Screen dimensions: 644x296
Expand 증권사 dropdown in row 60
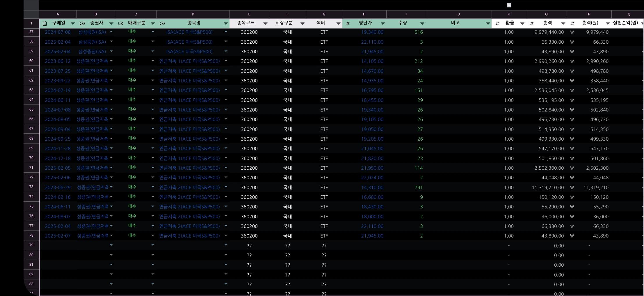[111, 61]
